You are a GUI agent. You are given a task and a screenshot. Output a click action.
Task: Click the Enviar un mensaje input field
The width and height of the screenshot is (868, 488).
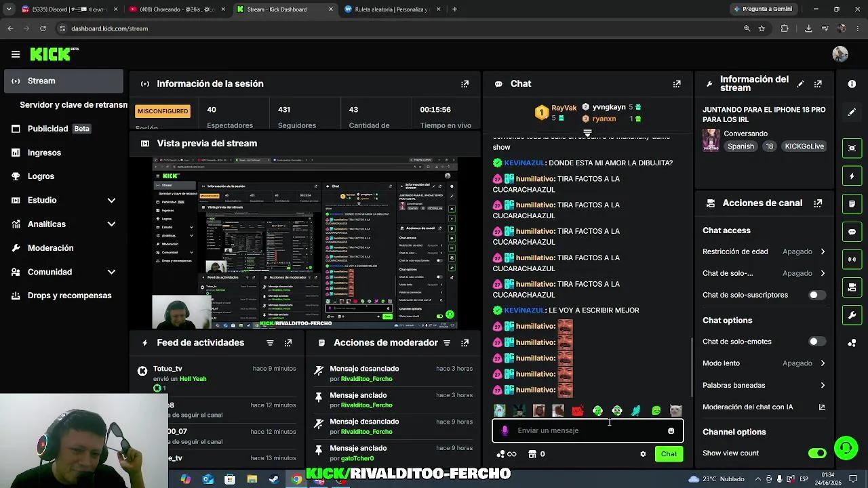587,431
